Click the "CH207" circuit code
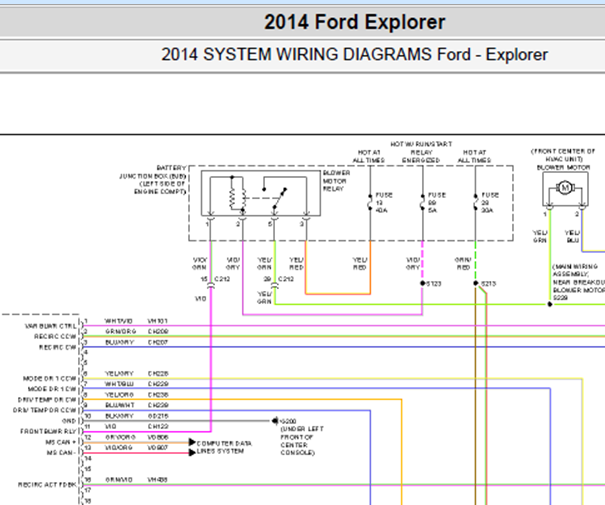The image size is (605, 505). 158,342
